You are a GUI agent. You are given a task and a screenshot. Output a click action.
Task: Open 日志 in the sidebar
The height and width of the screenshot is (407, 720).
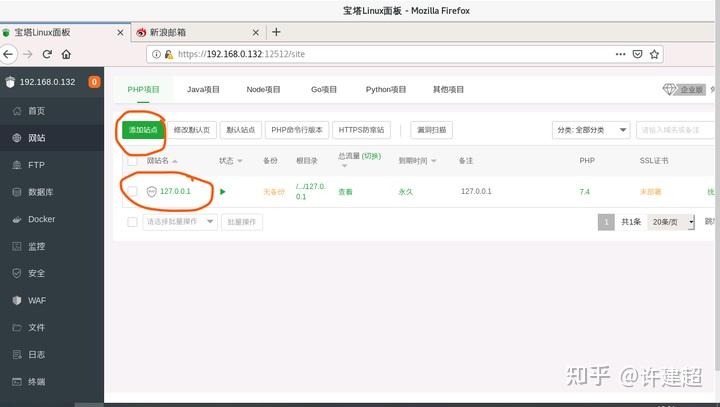52,355
